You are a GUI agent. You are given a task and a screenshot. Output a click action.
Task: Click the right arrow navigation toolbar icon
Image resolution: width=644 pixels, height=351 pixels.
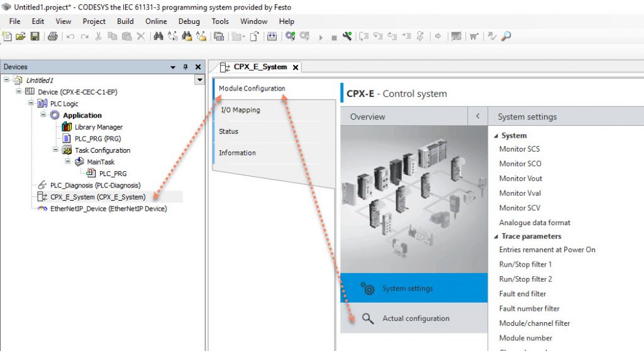point(438,36)
